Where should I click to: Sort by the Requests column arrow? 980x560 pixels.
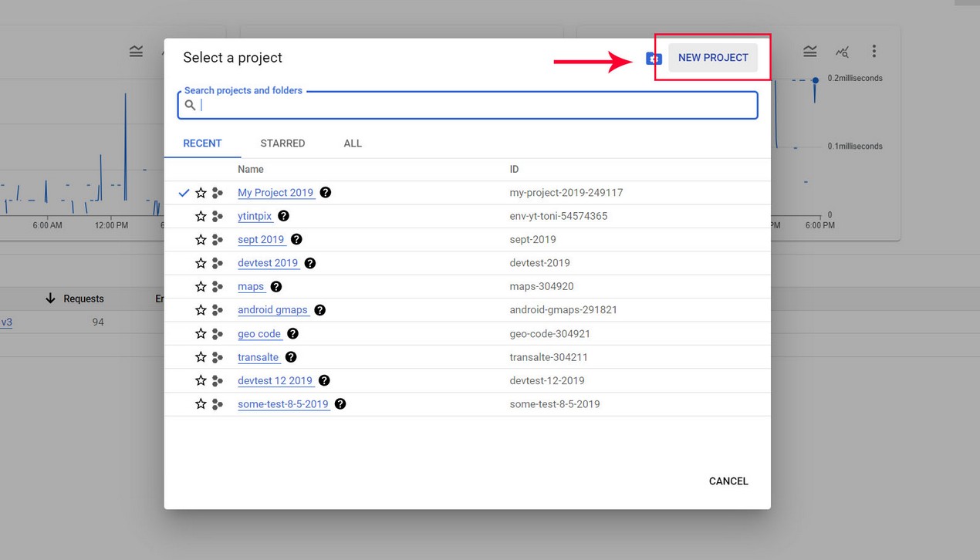coord(51,299)
